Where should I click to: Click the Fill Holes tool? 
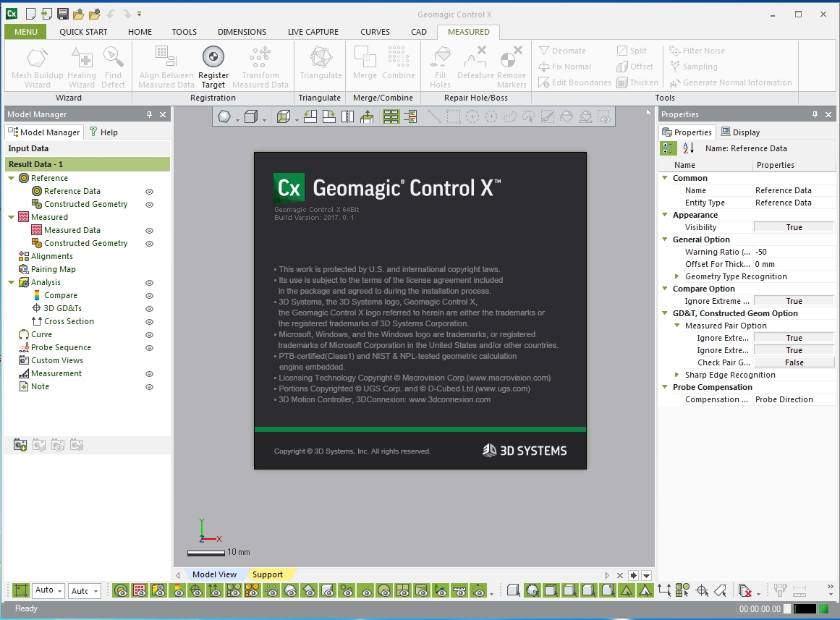coord(440,67)
